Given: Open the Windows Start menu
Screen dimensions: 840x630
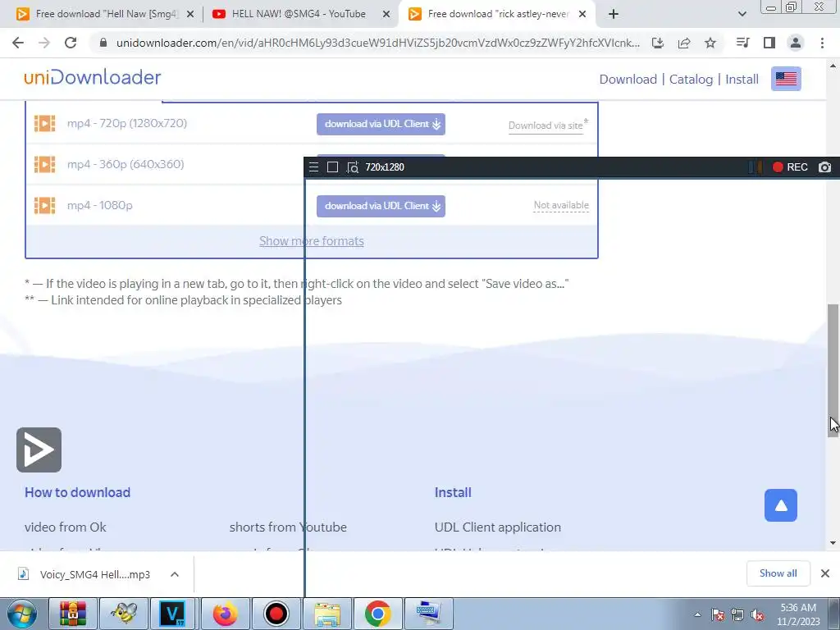Looking at the screenshot, I should tap(22, 614).
